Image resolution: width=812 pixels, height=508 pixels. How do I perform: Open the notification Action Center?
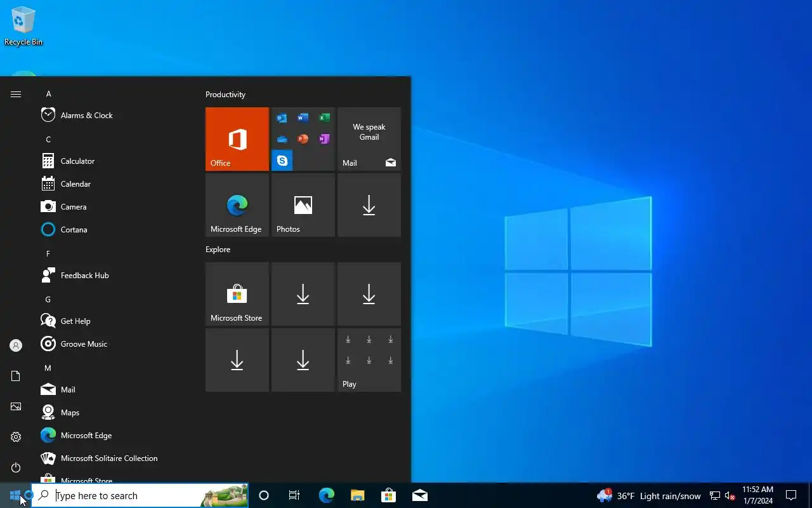click(791, 495)
